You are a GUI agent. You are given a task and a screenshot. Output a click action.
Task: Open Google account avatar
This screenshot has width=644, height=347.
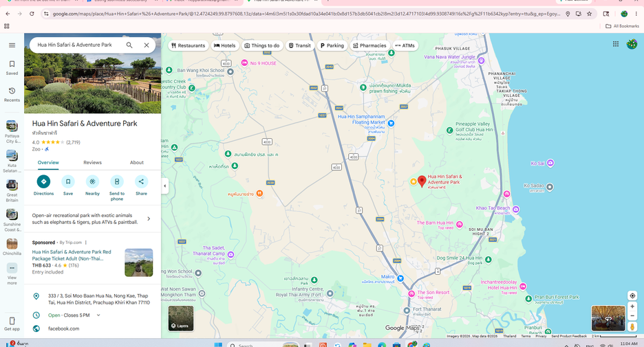coord(632,44)
